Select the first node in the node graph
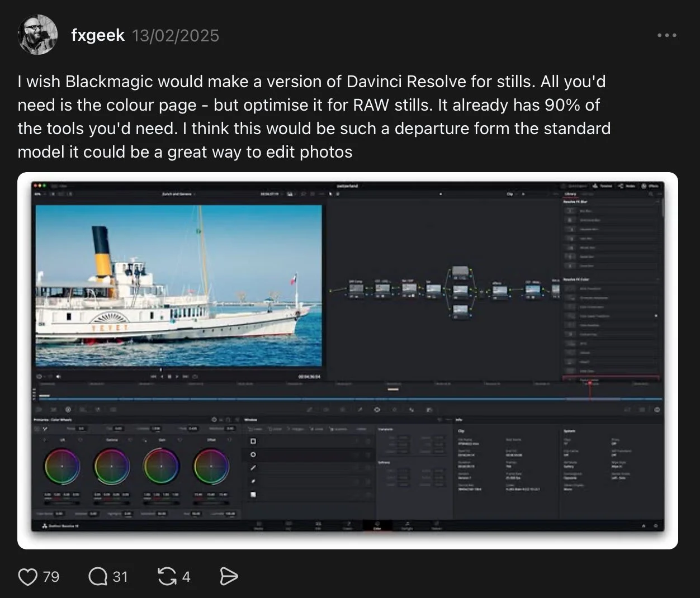This screenshot has width=700, height=598. pos(356,289)
